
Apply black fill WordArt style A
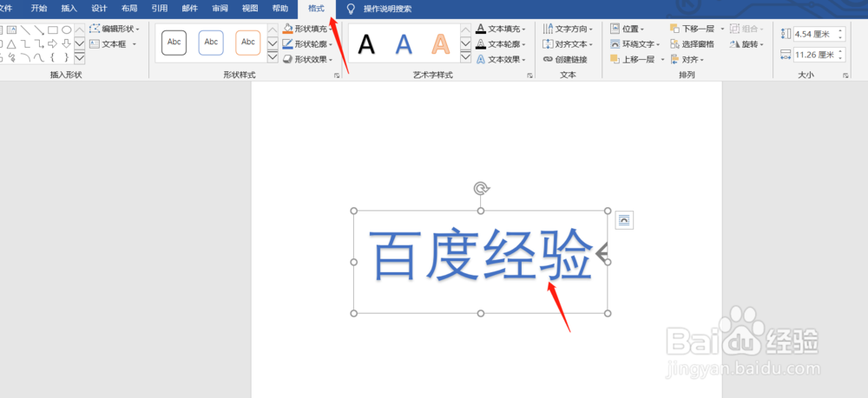[x=366, y=43]
